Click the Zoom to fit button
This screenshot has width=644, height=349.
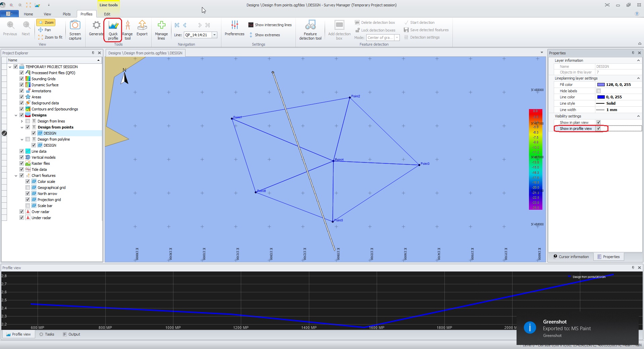(50, 37)
